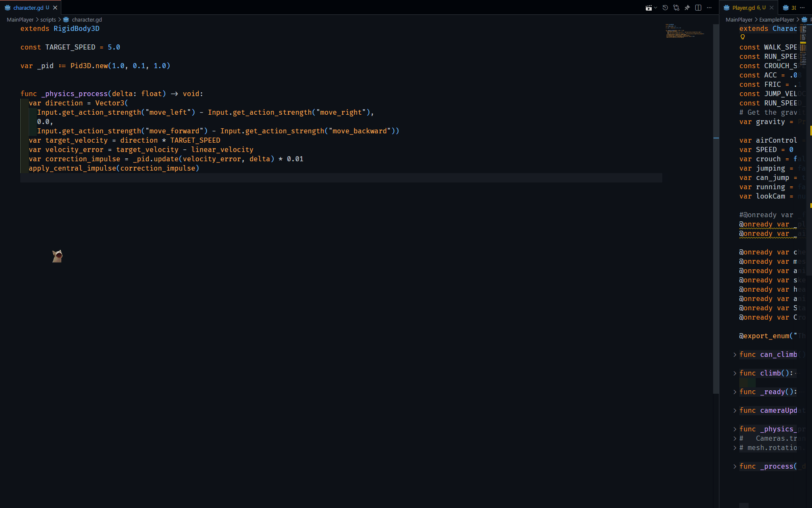The height and width of the screenshot is (508, 812).
Task: Click scripts in the breadcrumb path
Action: tap(48, 19)
